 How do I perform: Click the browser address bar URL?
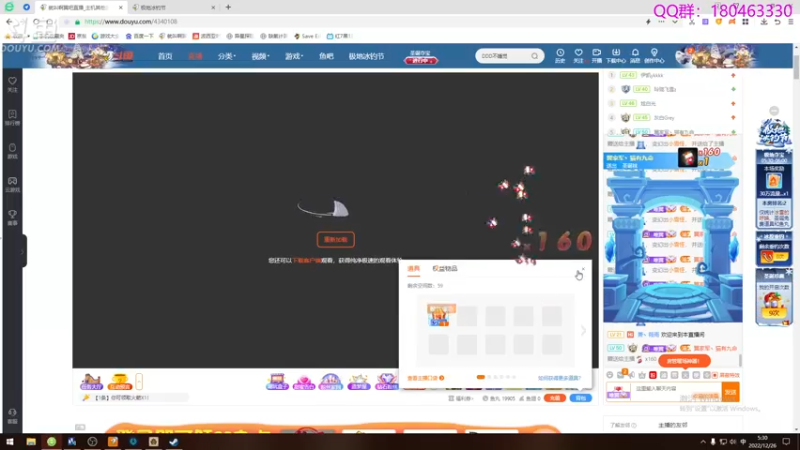[x=131, y=22]
